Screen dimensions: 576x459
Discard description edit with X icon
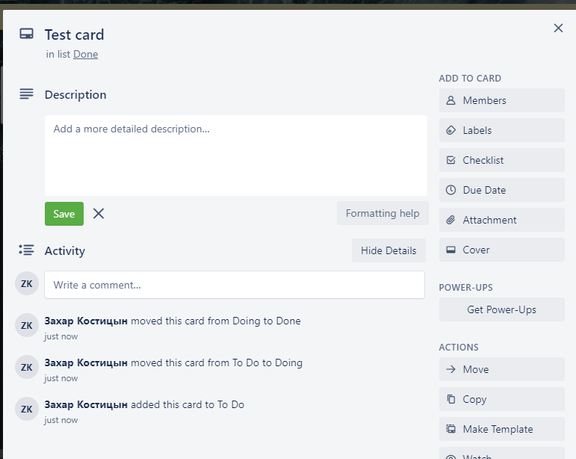(x=98, y=213)
